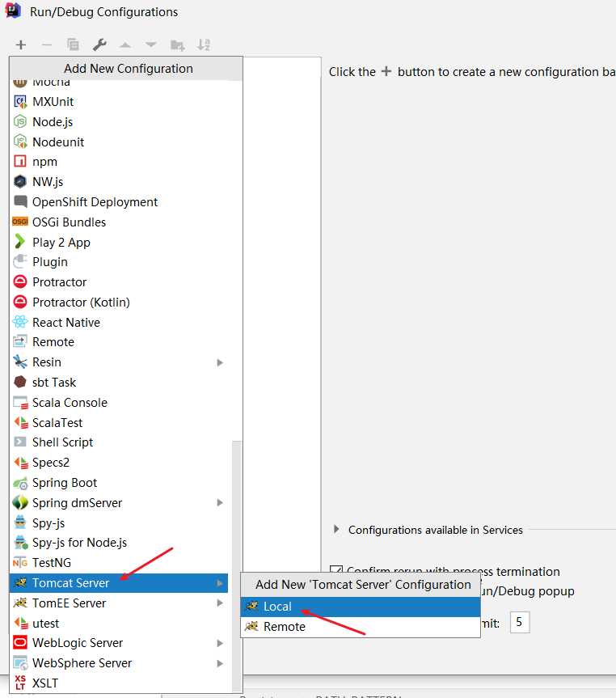Click the Plugin entry icon

[20, 262]
